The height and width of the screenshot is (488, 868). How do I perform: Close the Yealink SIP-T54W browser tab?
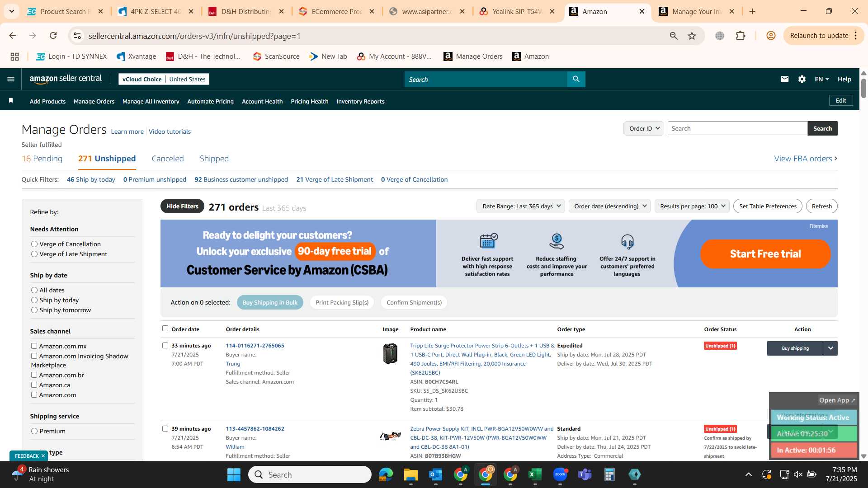[x=552, y=11]
